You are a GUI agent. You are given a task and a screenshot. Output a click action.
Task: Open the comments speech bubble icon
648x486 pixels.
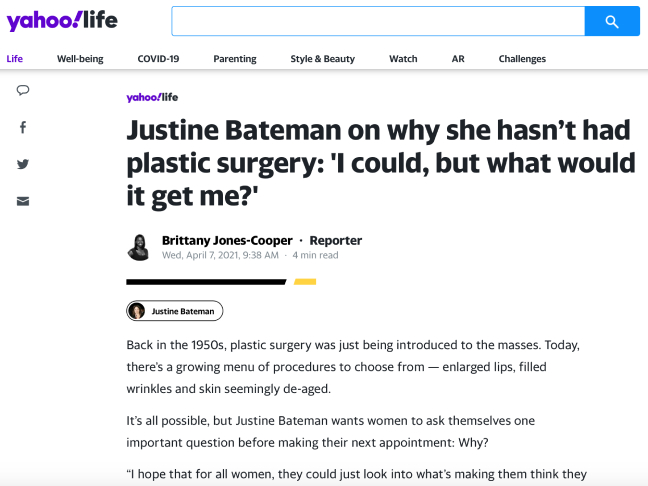pos(23,90)
